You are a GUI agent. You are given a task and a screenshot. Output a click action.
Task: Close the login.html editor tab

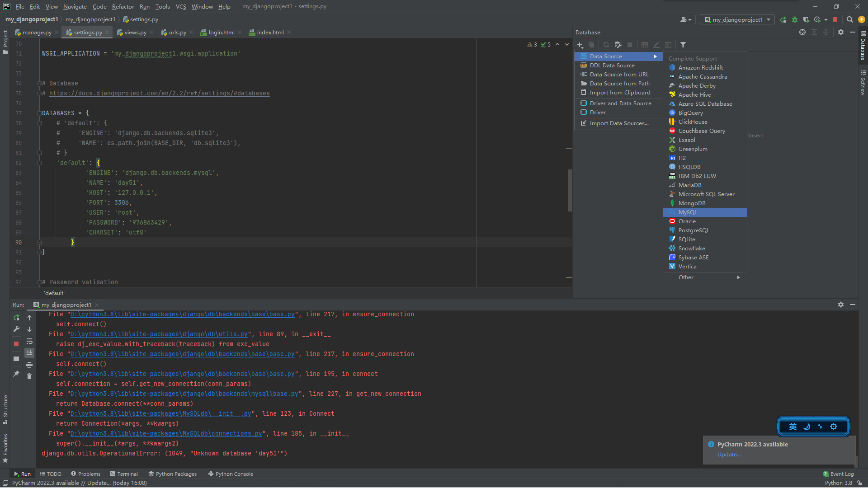tap(240, 32)
